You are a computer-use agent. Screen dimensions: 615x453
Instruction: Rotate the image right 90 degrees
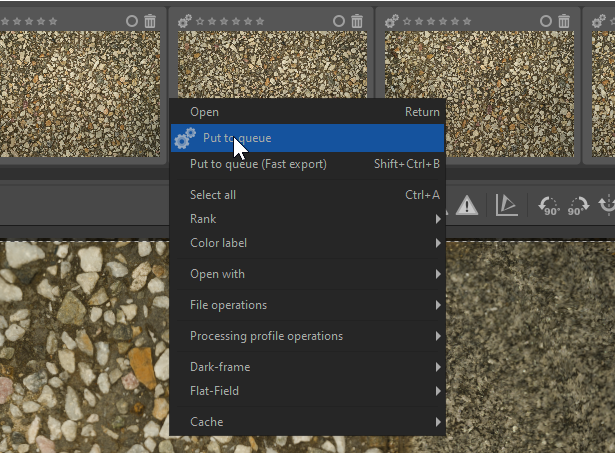tap(578, 206)
